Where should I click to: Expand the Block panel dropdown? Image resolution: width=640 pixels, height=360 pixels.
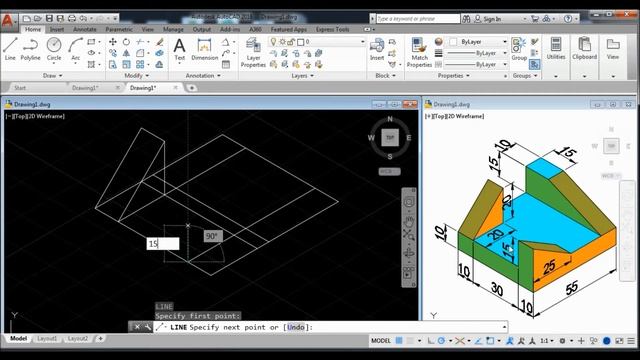pyautogui.click(x=385, y=76)
